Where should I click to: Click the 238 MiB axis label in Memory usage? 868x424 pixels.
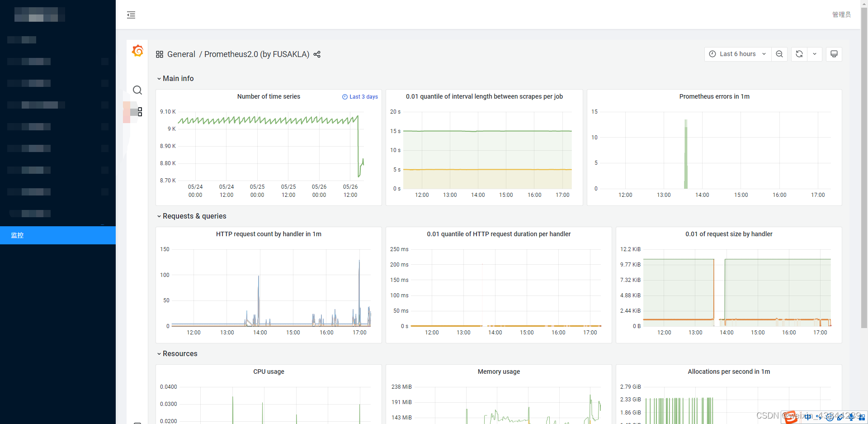(401, 387)
